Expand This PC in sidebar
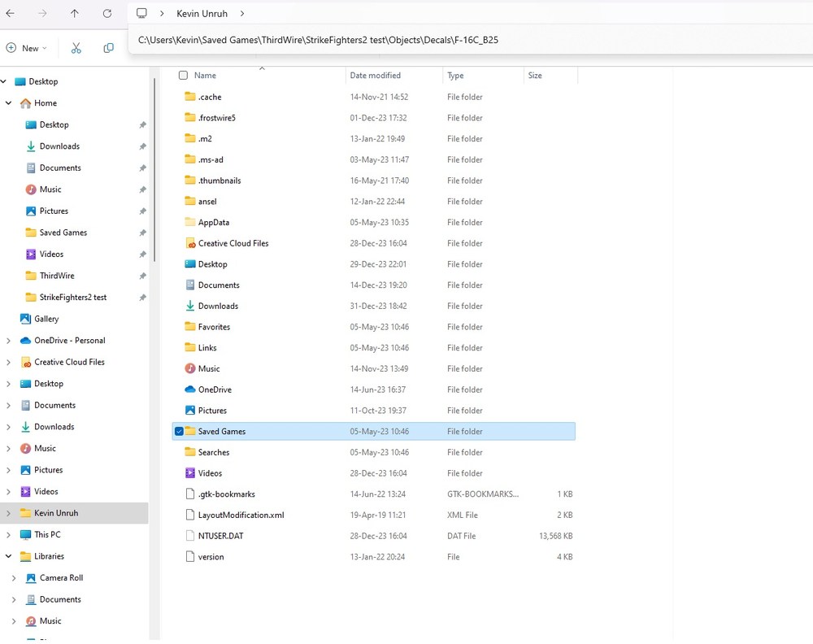 coord(8,534)
